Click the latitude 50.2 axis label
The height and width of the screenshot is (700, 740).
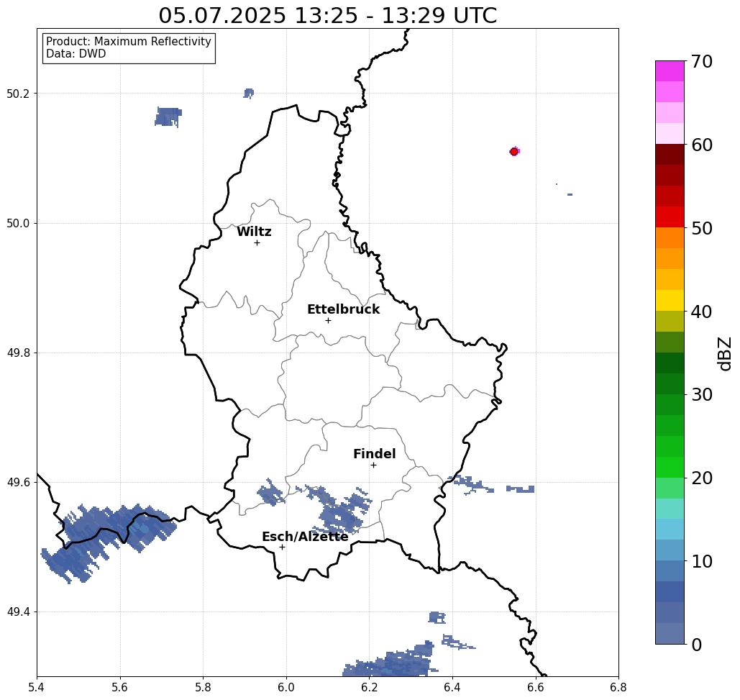[18, 94]
